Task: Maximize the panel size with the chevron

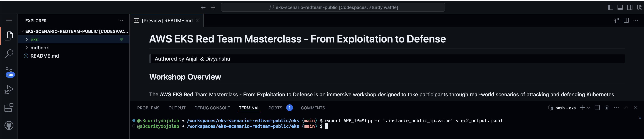Action: [626, 108]
